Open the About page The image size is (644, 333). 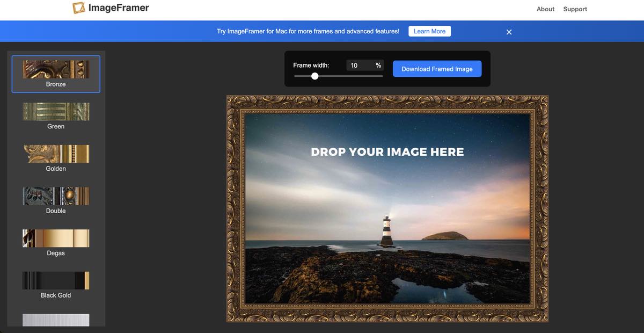tap(545, 9)
